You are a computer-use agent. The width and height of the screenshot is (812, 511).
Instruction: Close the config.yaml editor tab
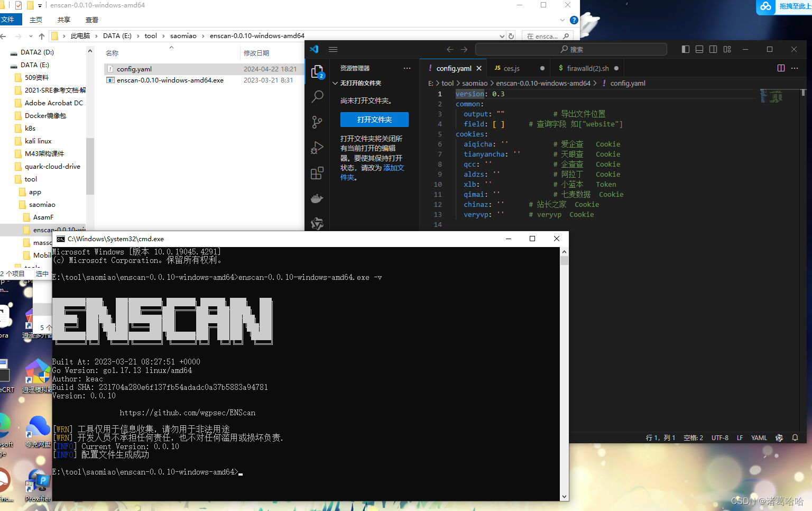point(479,68)
